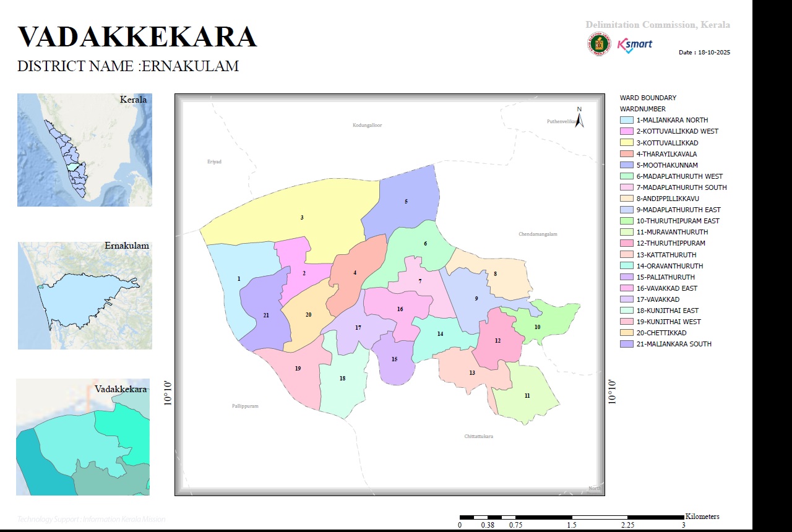The width and height of the screenshot is (792, 532).
Task: Click the 3-KOTTUVALLIKKAD yellow legend swatch
Action: (627, 143)
